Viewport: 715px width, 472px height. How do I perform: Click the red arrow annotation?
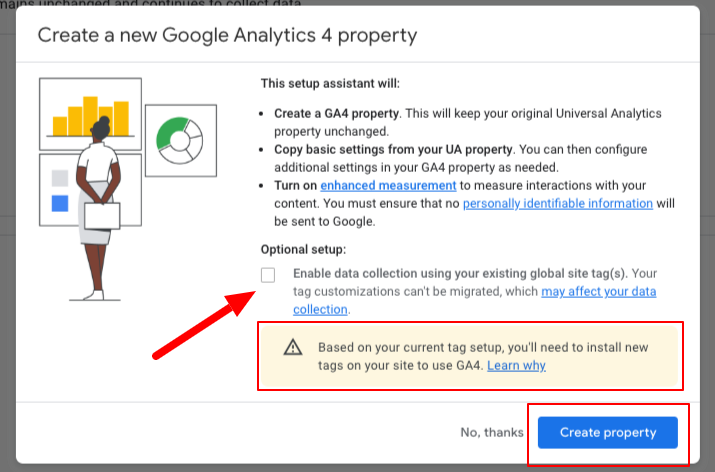click(204, 325)
